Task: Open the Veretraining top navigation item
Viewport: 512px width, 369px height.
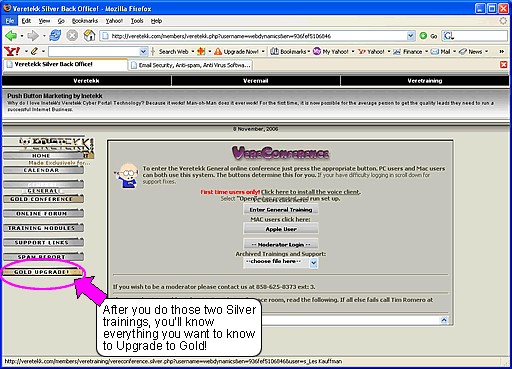Action: point(425,81)
